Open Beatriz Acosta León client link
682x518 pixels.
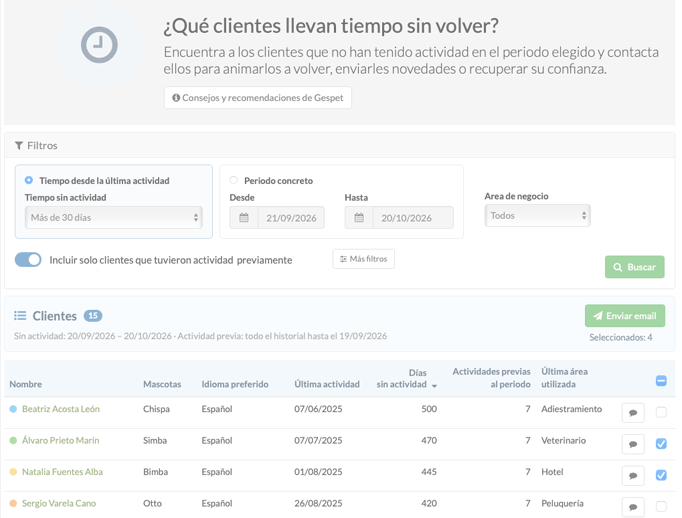(x=61, y=409)
